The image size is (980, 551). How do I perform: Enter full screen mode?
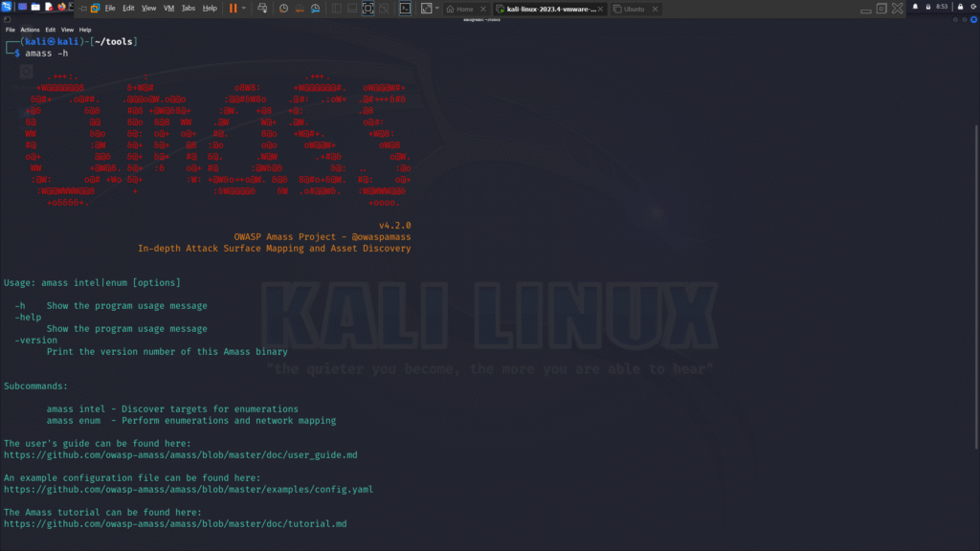(x=367, y=8)
